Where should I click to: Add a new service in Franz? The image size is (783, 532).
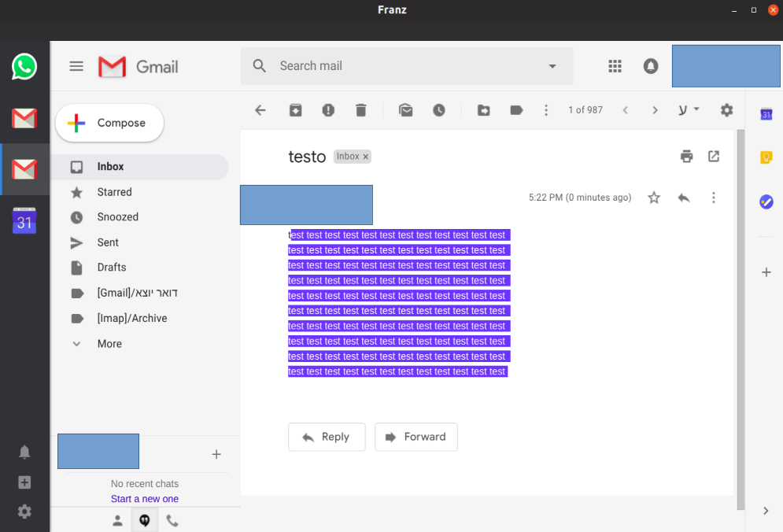(x=24, y=482)
